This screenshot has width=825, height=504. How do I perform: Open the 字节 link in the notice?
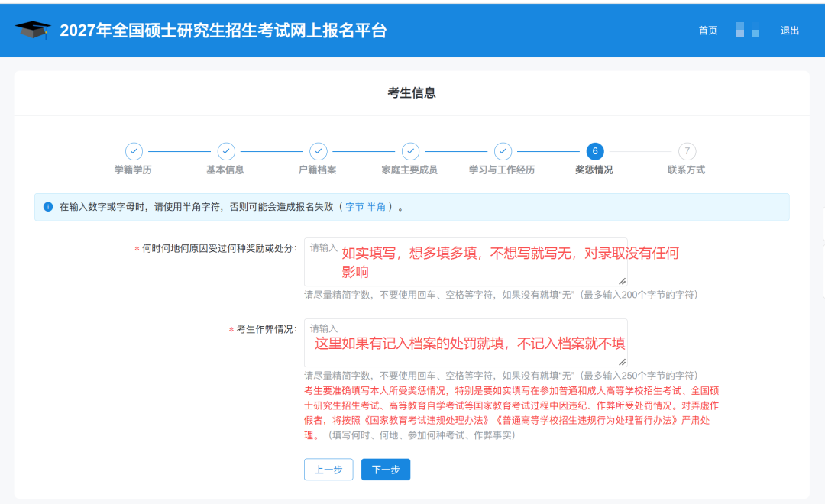pos(354,207)
